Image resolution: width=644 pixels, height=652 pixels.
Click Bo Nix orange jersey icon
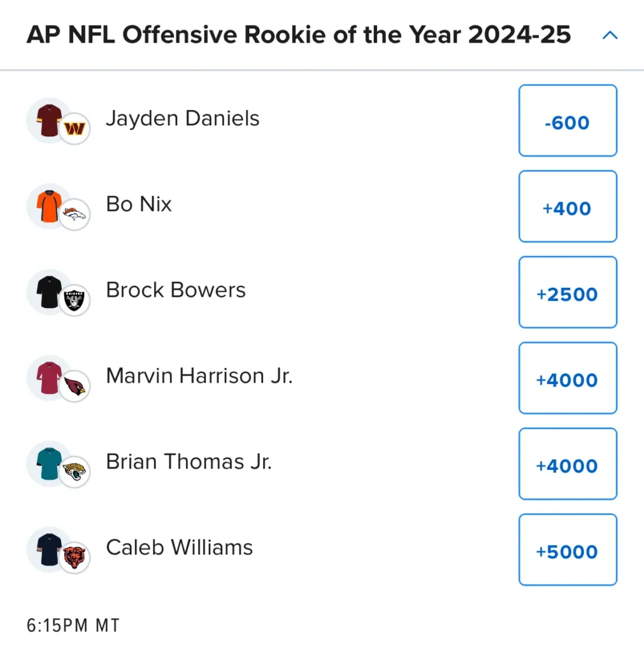pyautogui.click(x=49, y=206)
